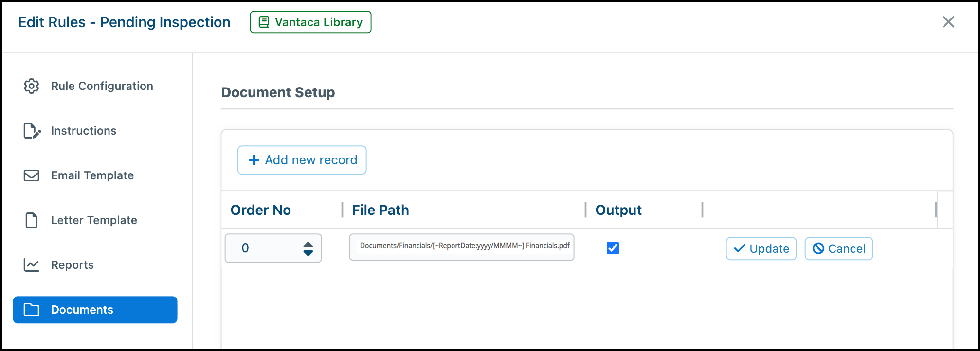Click the Rule Configuration gear icon
The image size is (980, 351).
click(32, 86)
